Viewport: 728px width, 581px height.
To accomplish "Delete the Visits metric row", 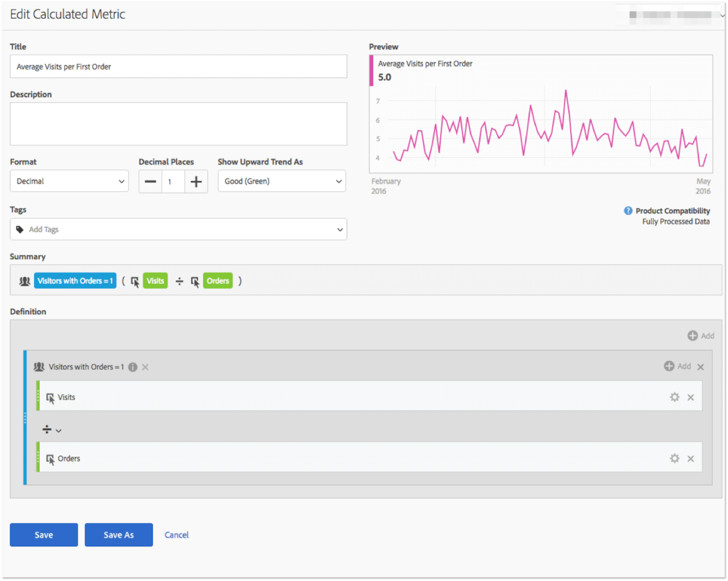I will coord(691,397).
